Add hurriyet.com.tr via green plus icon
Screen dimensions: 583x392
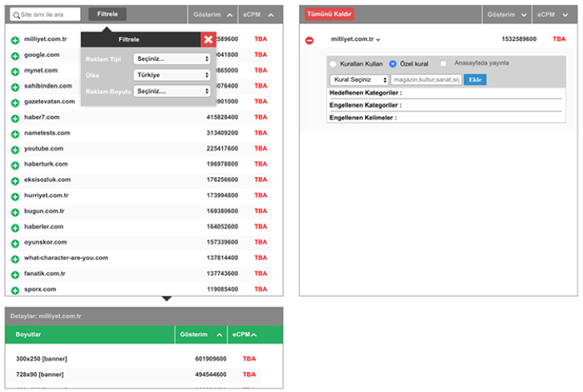[x=15, y=196]
